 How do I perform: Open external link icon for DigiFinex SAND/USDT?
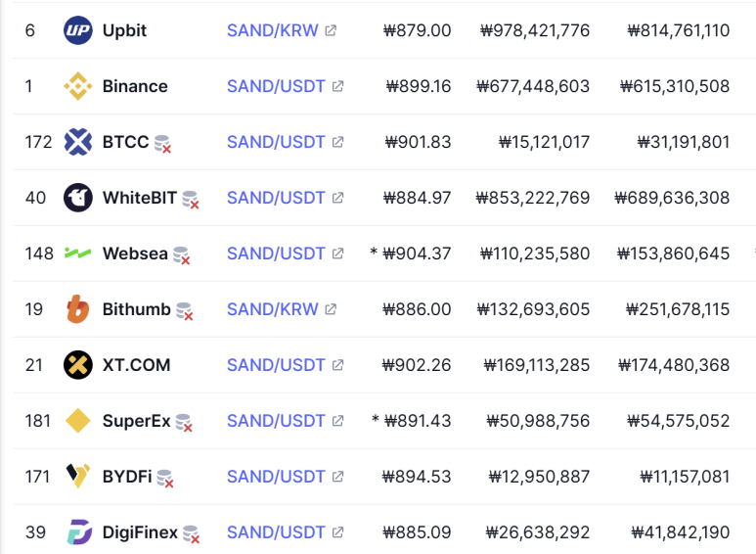pos(337,531)
